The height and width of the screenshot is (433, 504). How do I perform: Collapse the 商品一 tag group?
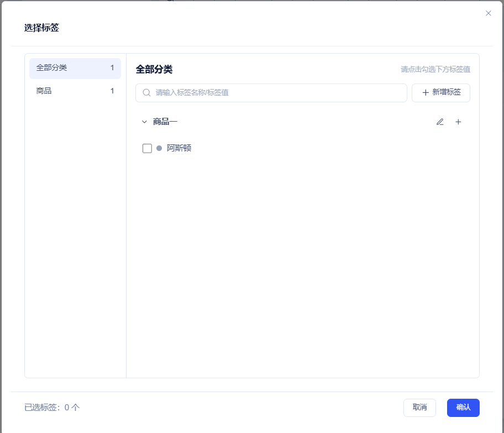coord(144,122)
